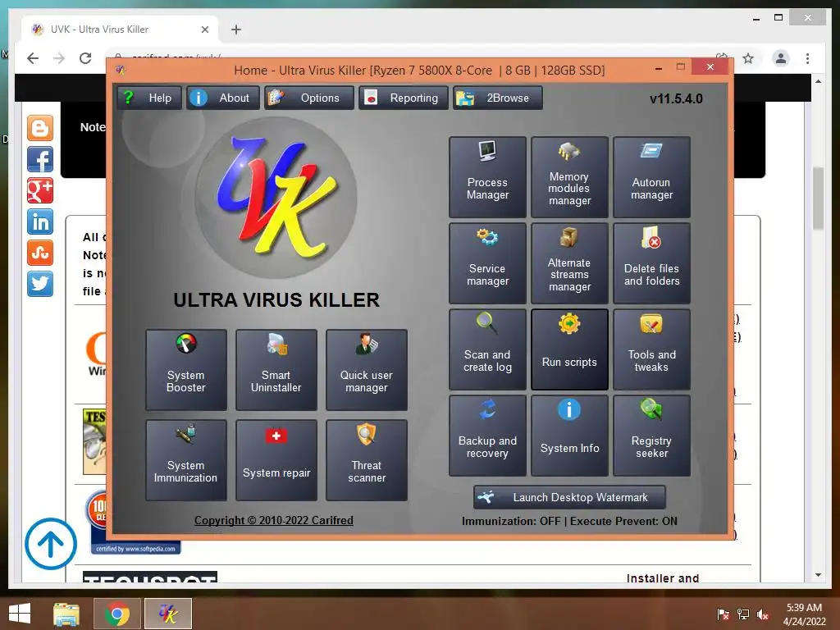Click scrollbar down arrow in Chrome
This screenshot has width=840, height=630.
(818, 575)
